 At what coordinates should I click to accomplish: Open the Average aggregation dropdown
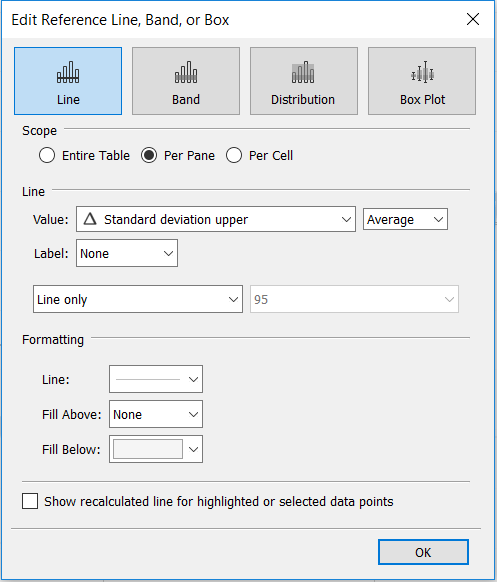coord(405,219)
